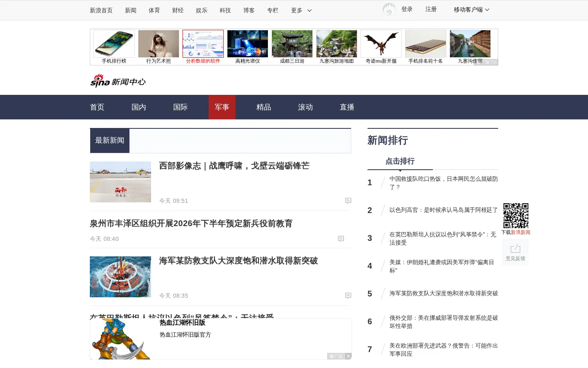Go to 新浪首页 in top bar
This screenshot has height=368, width=588.
(101, 10)
